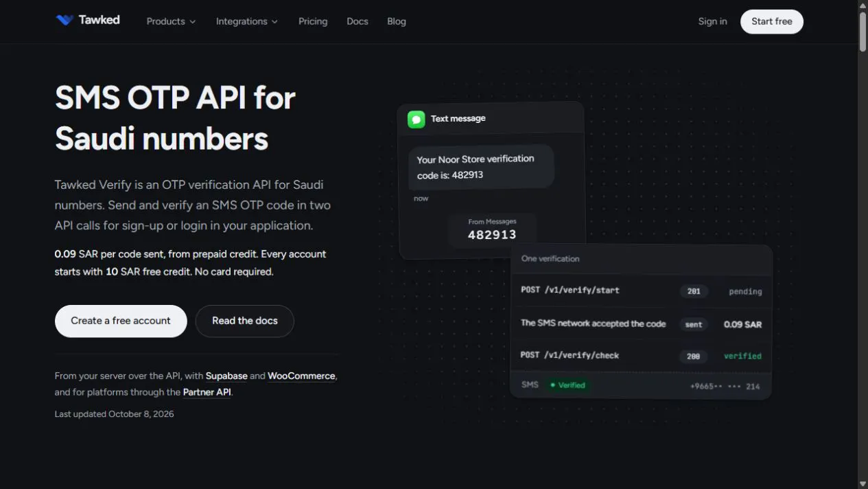Open the Docs page
This screenshot has height=489, width=868.
[x=357, y=21]
